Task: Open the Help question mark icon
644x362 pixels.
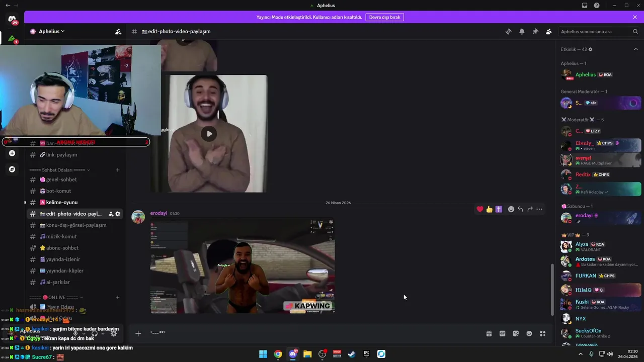Action: click(x=597, y=6)
